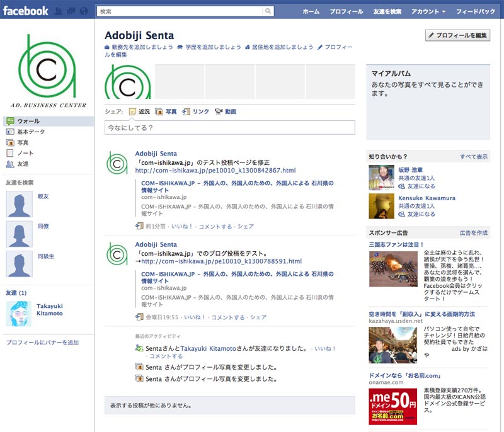Open the アカウント dropdown menu
The height and width of the screenshot is (432, 504).
[428, 11]
